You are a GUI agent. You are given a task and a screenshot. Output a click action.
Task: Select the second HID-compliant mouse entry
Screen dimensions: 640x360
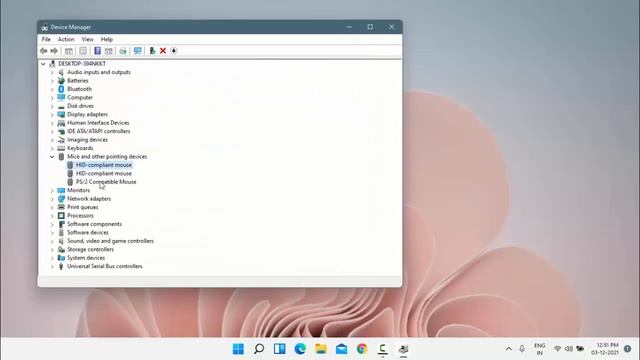tap(104, 173)
